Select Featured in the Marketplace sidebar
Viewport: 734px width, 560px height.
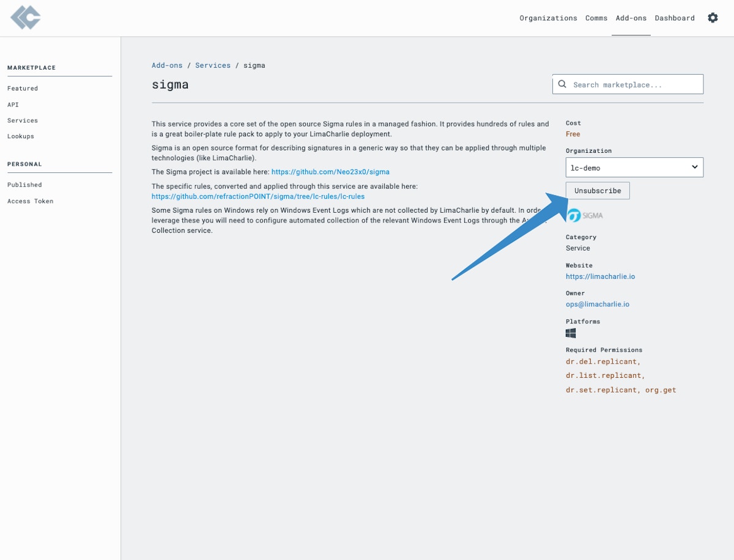click(23, 89)
